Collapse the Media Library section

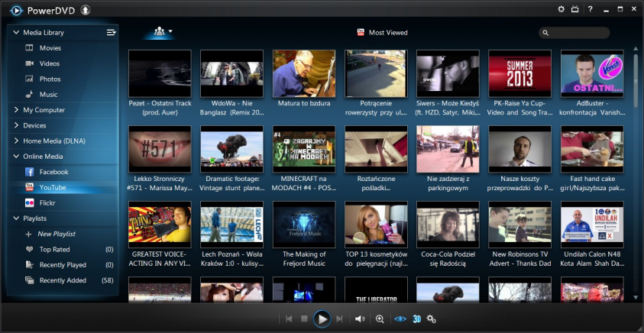coord(17,32)
